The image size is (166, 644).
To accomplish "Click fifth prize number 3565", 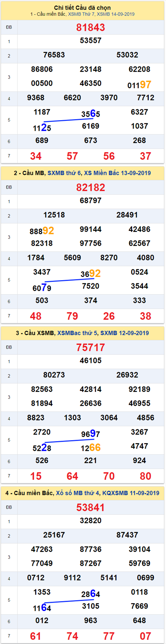I will 91,114.
